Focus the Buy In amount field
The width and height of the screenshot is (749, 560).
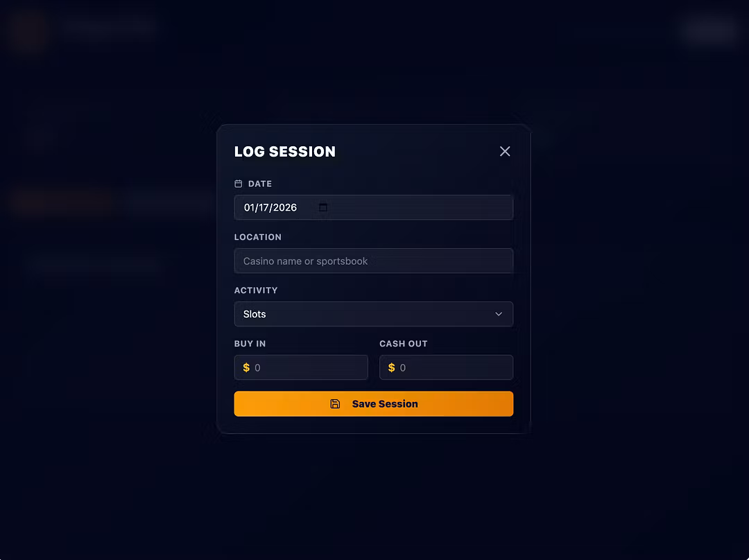pyautogui.click(x=301, y=367)
